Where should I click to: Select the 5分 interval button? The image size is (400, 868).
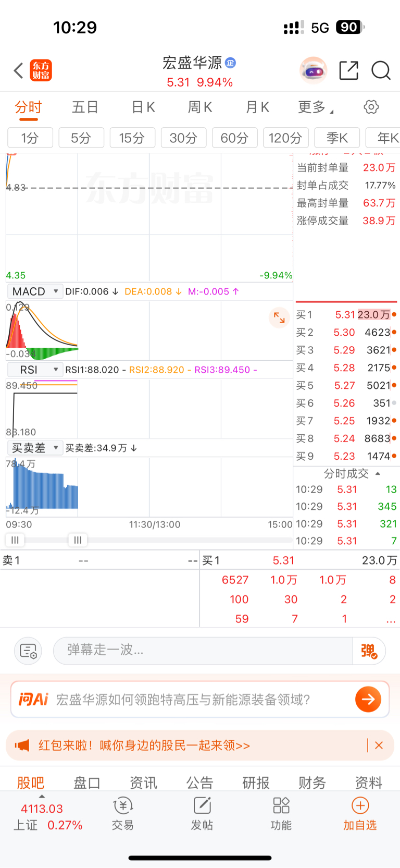click(x=81, y=138)
